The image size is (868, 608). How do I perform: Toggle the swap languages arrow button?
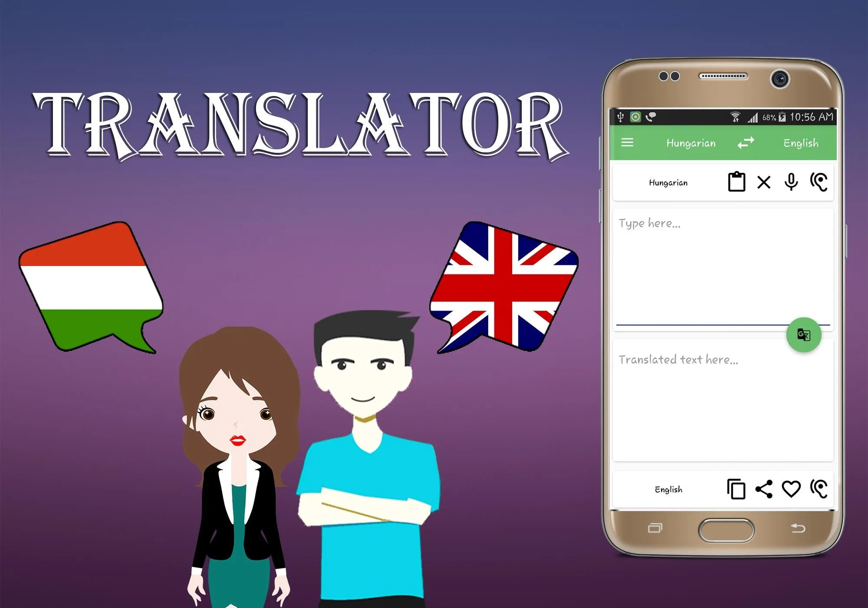pos(745,142)
